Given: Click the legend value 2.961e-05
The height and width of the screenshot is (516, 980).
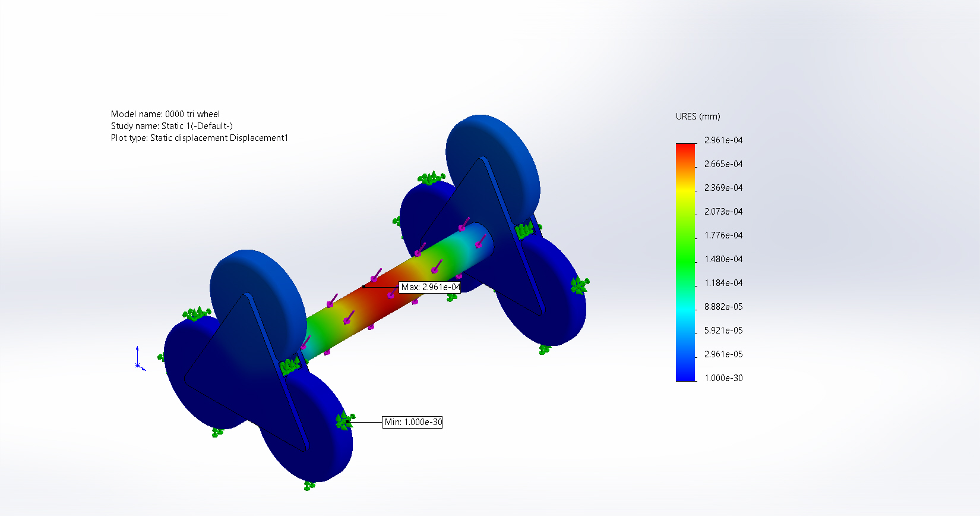Looking at the screenshot, I should pyautogui.click(x=723, y=354).
